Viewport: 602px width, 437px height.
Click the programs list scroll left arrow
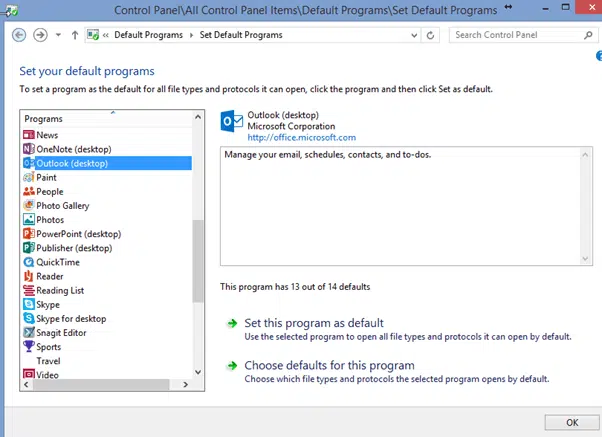pyautogui.click(x=26, y=384)
